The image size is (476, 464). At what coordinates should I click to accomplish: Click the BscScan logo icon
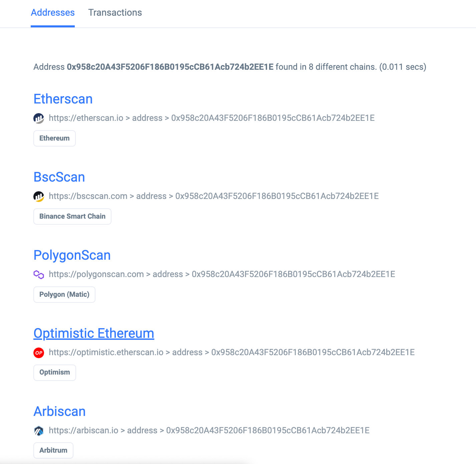[x=39, y=196]
